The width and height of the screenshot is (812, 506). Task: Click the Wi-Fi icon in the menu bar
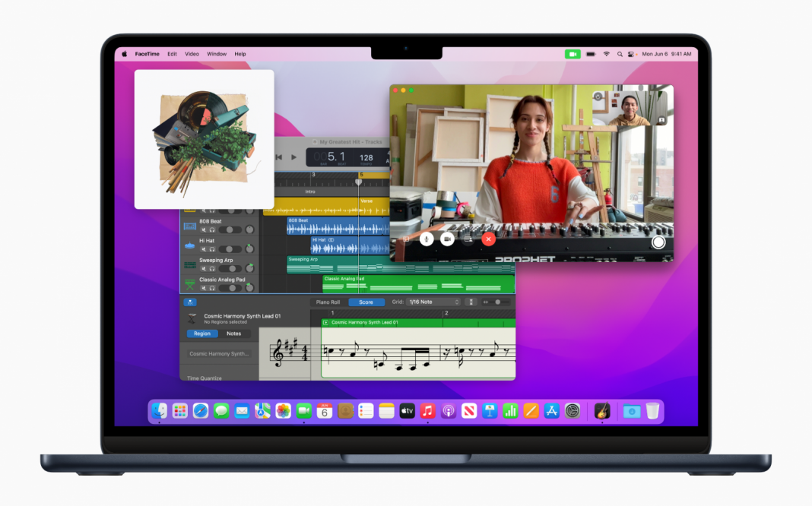coord(606,54)
